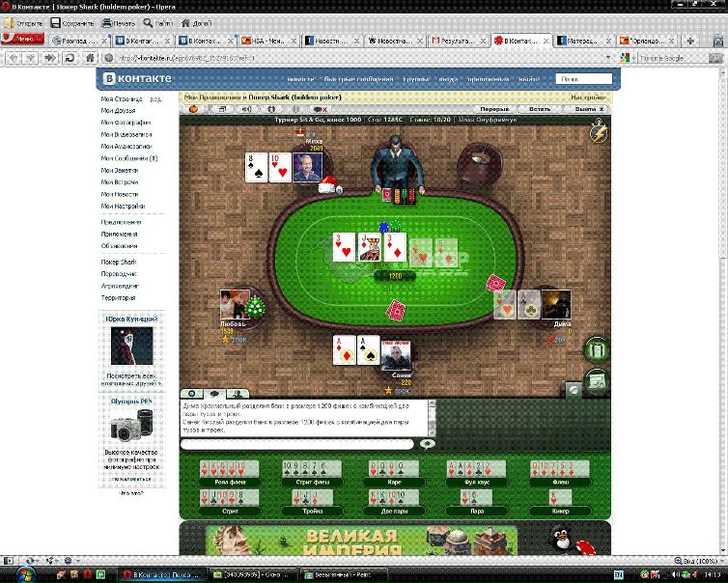The image size is (728, 583).
Task: Open Мои Настройки in left sidebar
Action: coord(123,206)
